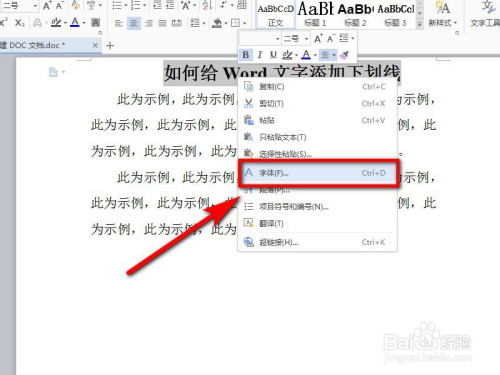The height and width of the screenshot is (375, 500).
Task: Click the ribbon numbered list icon
Action: point(136,5)
